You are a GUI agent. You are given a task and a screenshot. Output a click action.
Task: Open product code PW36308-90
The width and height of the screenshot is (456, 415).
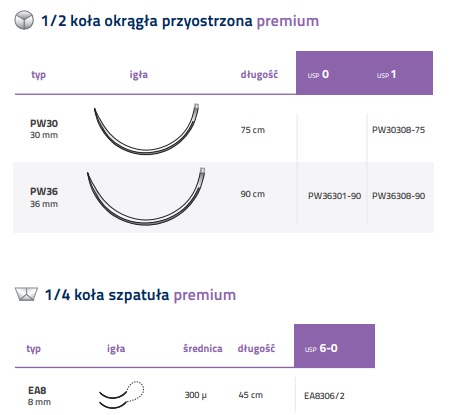click(x=398, y=196)
